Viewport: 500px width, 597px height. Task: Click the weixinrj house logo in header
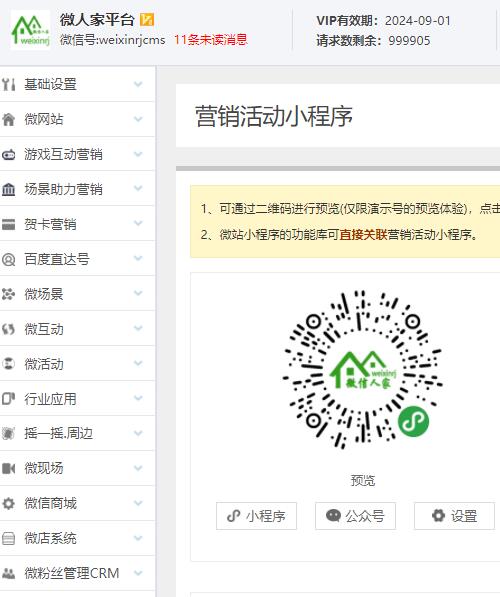(30, 30)
